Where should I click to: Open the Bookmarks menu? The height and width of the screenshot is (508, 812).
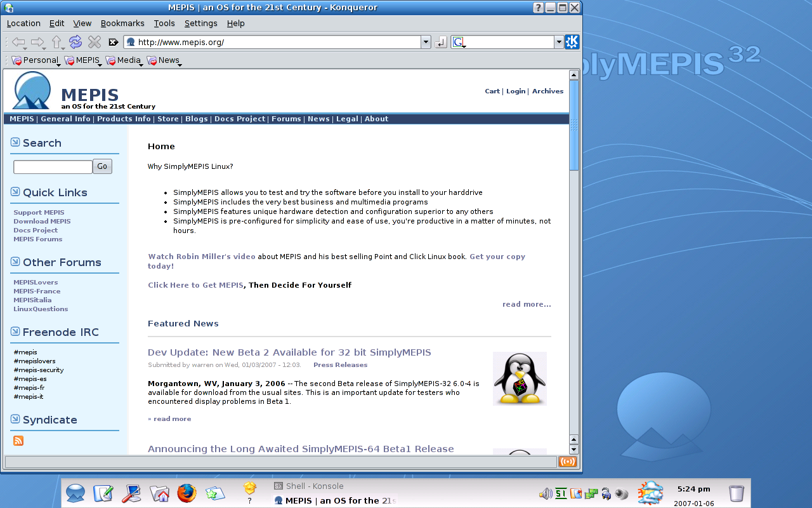pyautogui.click(x=122, y=23)
